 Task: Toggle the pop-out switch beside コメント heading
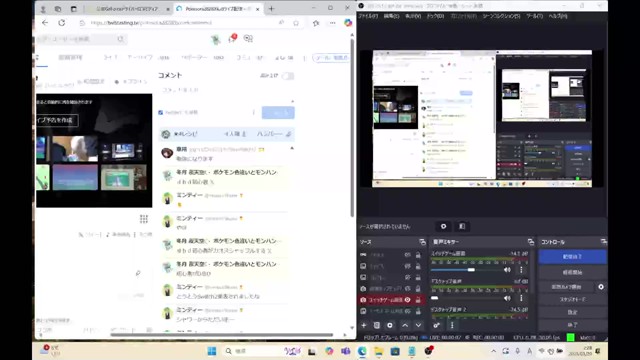coord(288,76)
